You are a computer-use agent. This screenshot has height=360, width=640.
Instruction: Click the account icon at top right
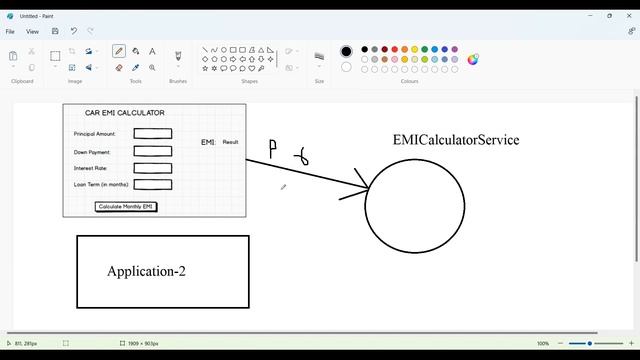click(x=631, y=31)
